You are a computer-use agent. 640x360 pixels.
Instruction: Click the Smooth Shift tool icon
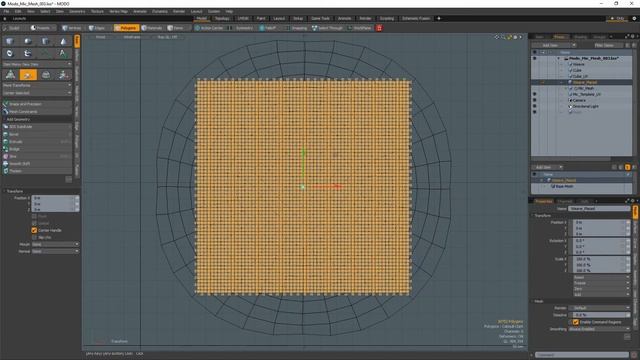[x=6, y=164]
